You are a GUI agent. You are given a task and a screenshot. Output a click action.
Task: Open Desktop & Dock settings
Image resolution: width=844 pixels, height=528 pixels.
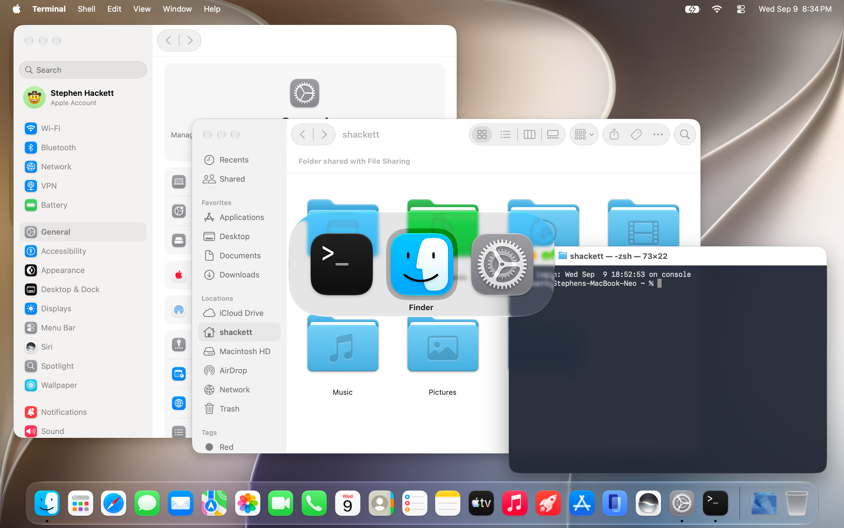(x=83, y=290)
